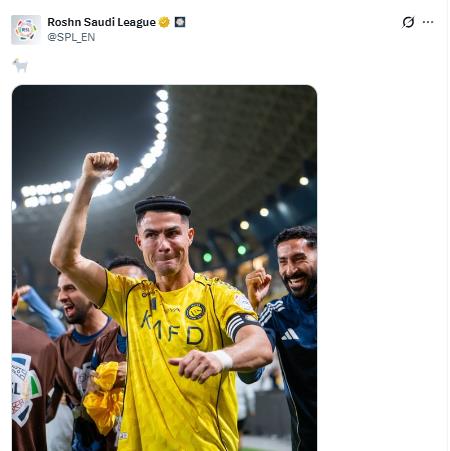Open the @SPL_EN handle link
This screenshot has height=451, width=450.
[71, 37]
